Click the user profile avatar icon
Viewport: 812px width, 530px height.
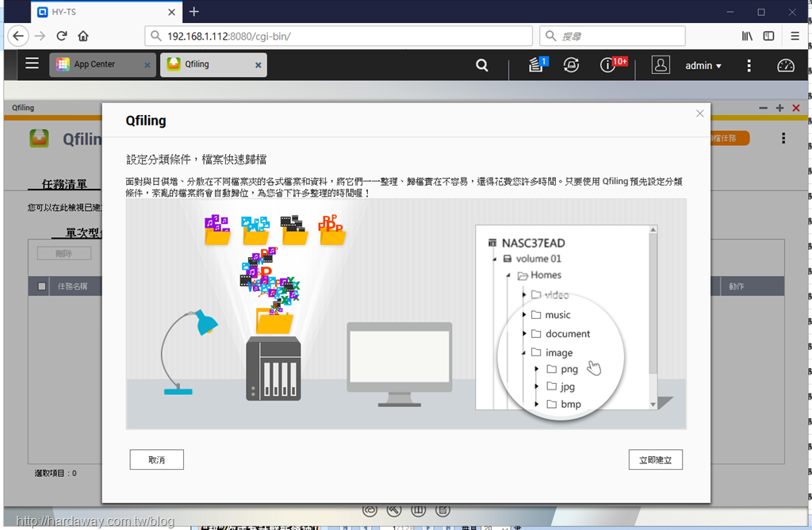coord(661,65)
